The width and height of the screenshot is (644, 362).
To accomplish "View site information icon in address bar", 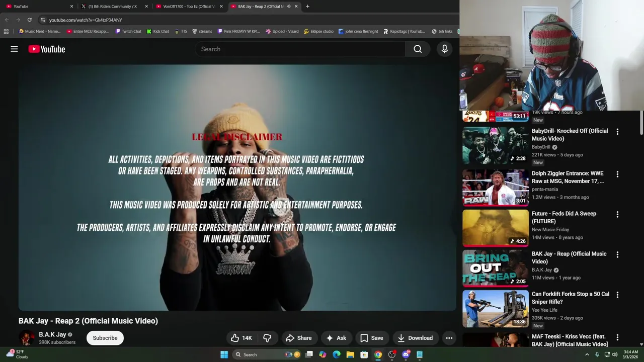I will coord(43,20).
